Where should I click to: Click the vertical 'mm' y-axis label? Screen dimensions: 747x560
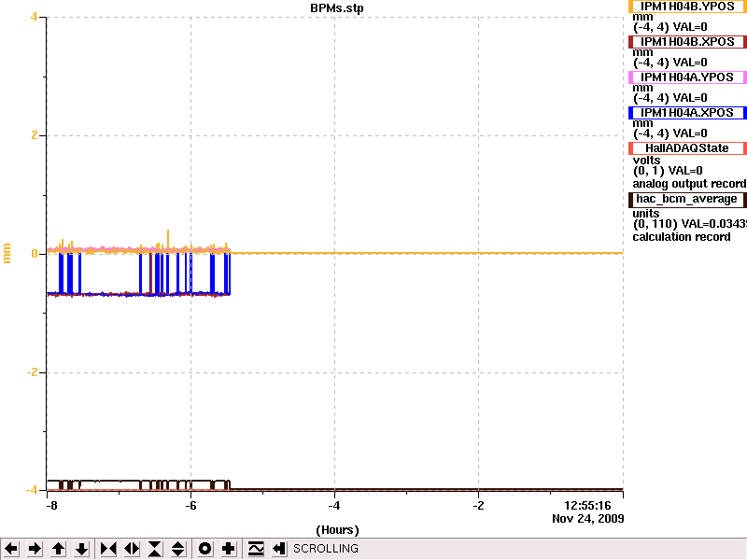[7, 253]
